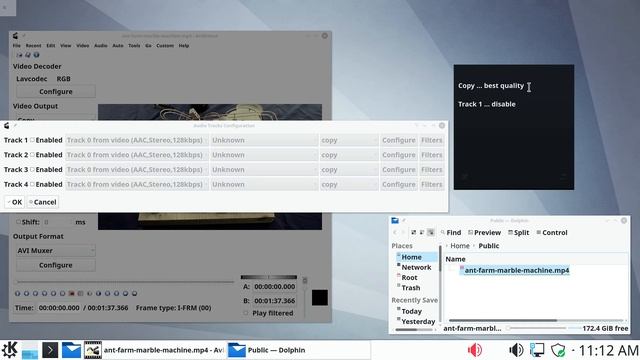
Task: Open the Track 1 copy codec dropdown
Action: pos(349,140)
